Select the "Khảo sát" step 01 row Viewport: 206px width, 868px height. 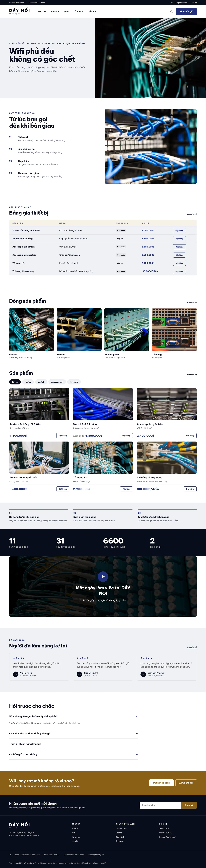52,139
